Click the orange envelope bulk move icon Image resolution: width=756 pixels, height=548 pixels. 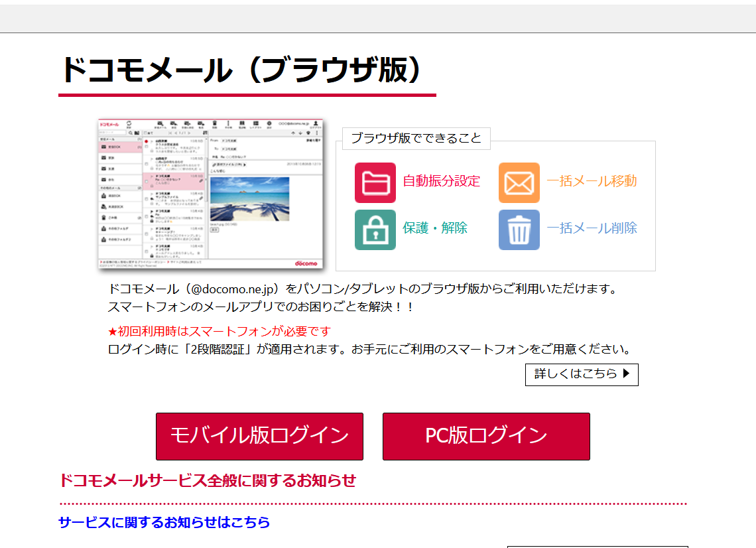tap(519, 183)
